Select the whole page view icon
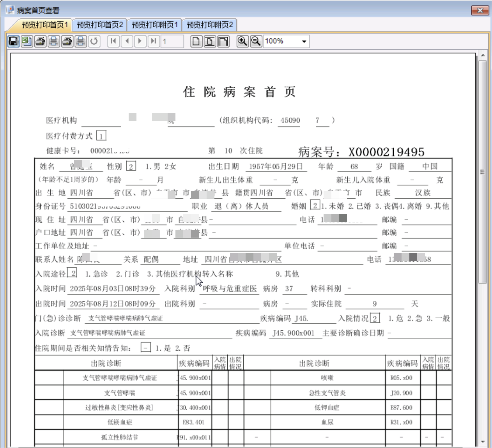 point(196,41)
